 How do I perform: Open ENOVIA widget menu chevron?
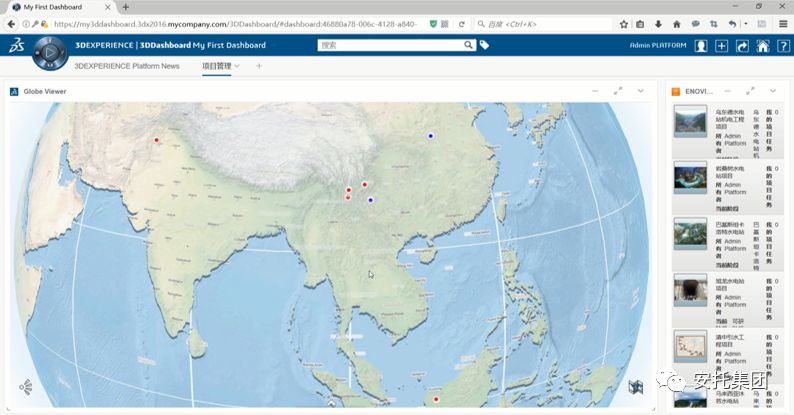(x=773, y=91)
